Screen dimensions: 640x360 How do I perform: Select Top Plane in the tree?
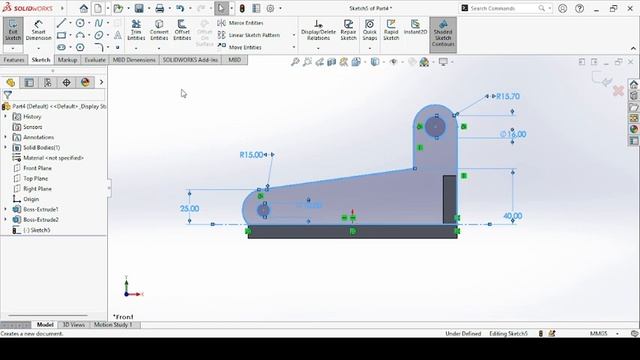tap(36, 178)
